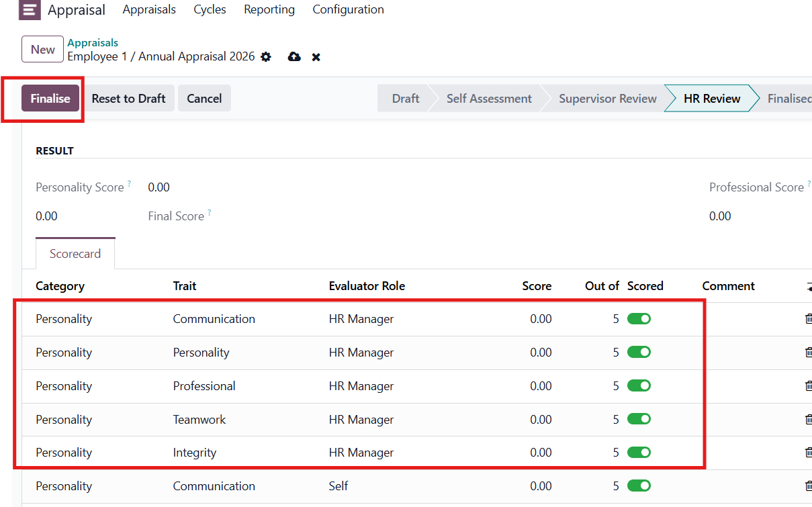Sort by the Comment column header

729,286
